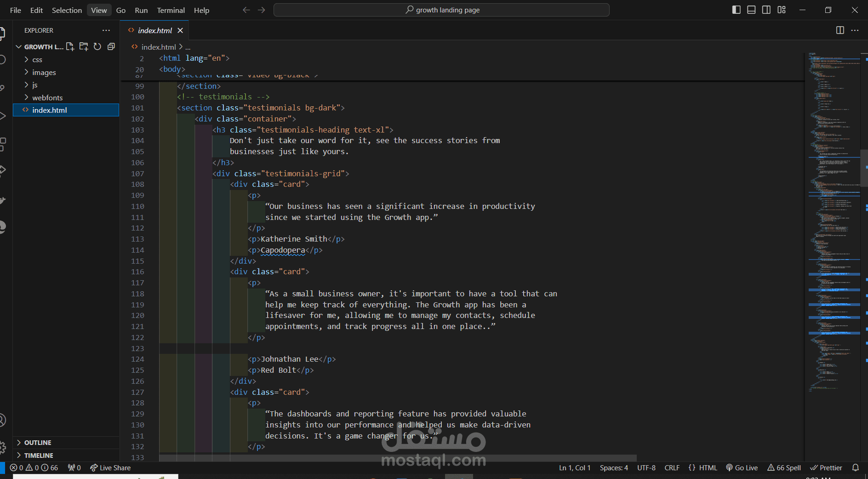Open Run and Debug in activity bar
868x479 pixels.
2,116
